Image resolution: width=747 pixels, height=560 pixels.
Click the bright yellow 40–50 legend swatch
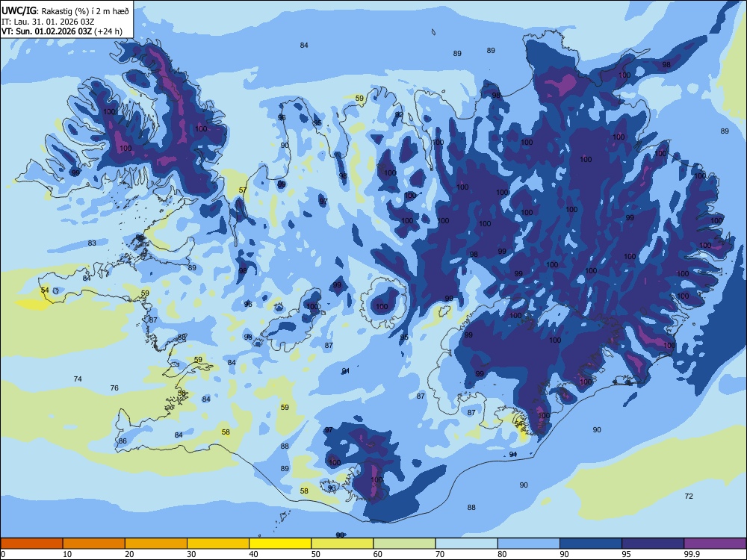(280, 544)
